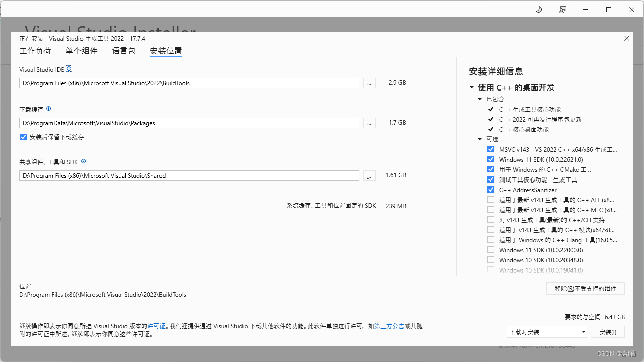Collapse 使用 C++ 的桌面开发 section
This screenshot has width=644, height=362.
472,87
